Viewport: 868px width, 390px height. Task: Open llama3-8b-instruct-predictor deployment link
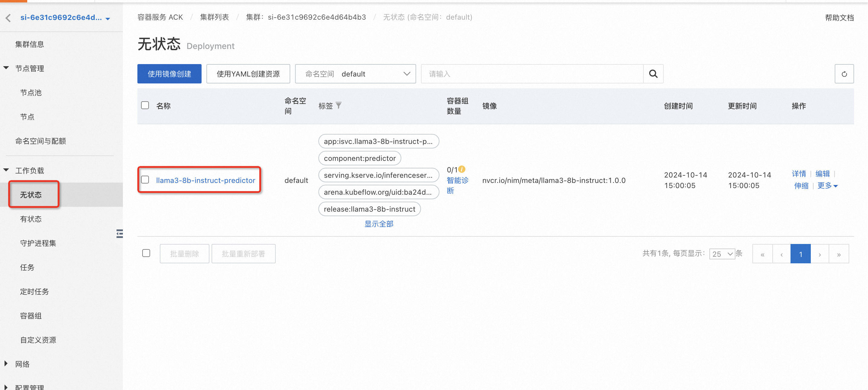205,180
